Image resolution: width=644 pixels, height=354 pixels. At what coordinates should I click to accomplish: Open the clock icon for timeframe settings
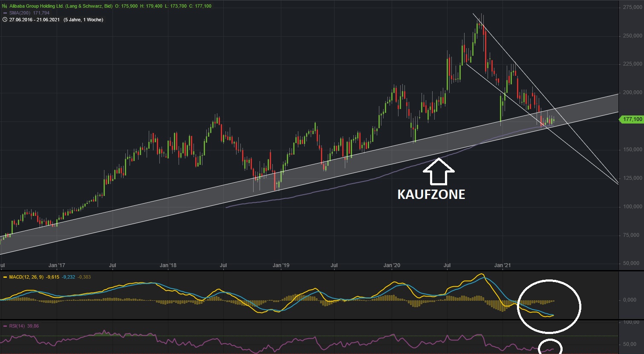[x=5, y=20]
